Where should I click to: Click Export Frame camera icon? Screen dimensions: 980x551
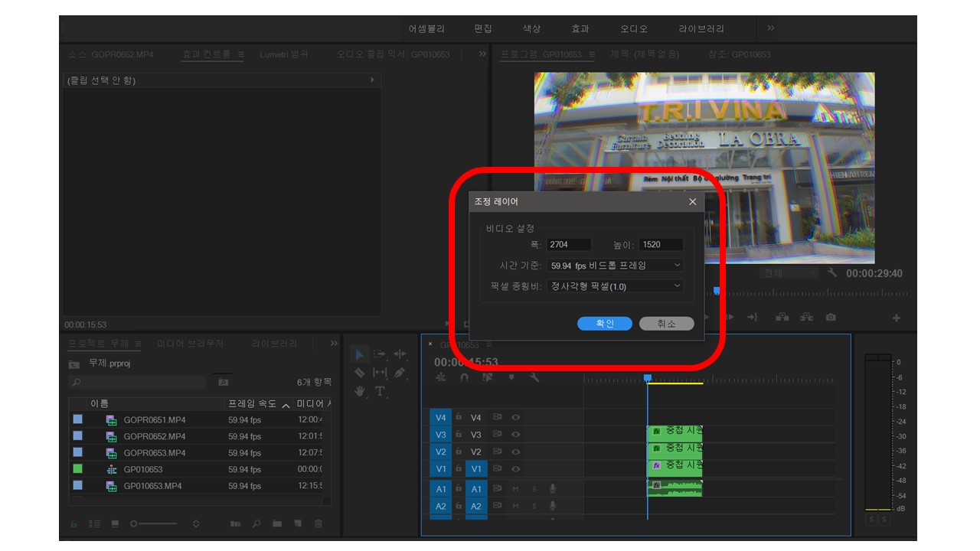coord(831,318)
